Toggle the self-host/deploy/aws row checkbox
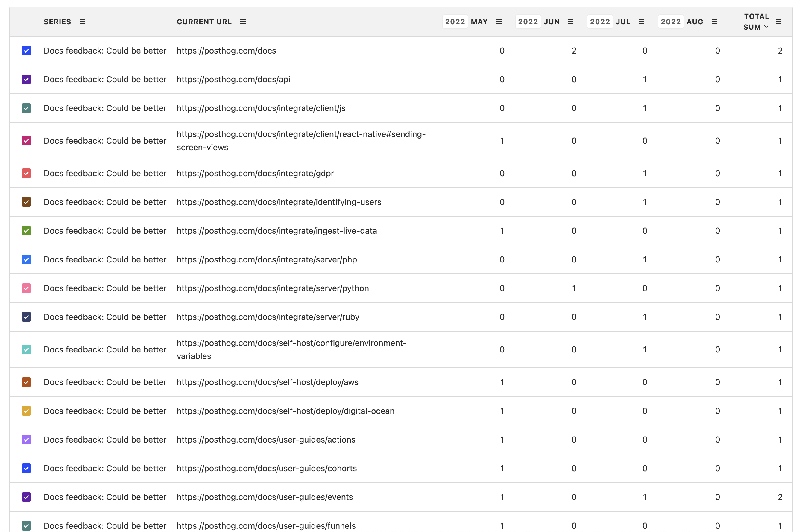This screenshot has width=808, height=532. click(x=26, y=382)
